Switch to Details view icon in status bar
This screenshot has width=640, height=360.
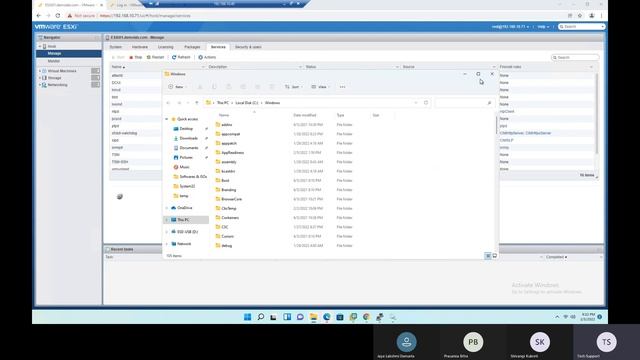(x=488, y=256)
